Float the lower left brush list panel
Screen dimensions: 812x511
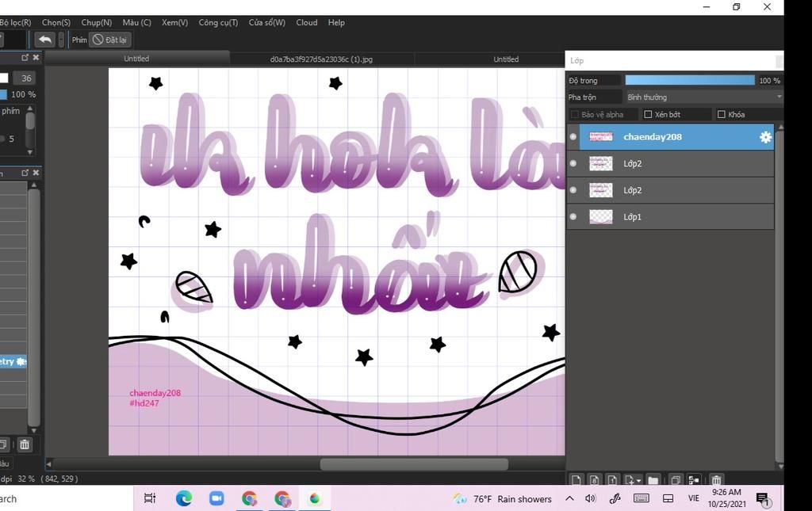(x=25, y=173)
